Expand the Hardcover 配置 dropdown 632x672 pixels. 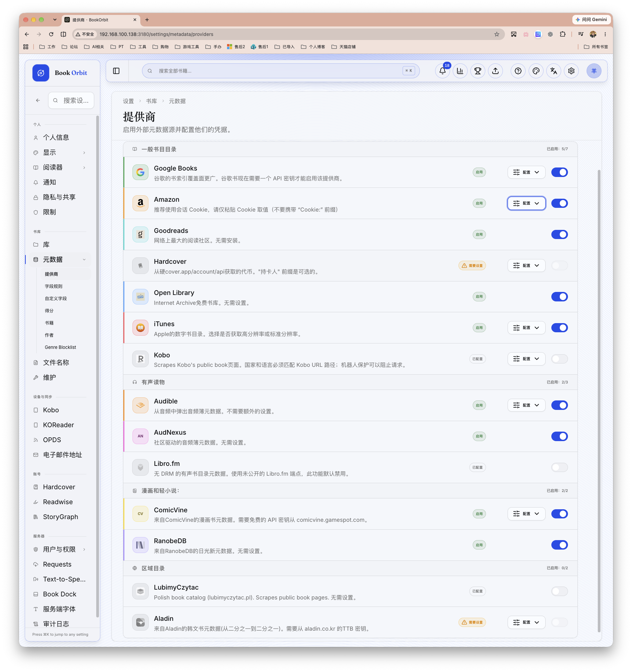tap(526, 265)
